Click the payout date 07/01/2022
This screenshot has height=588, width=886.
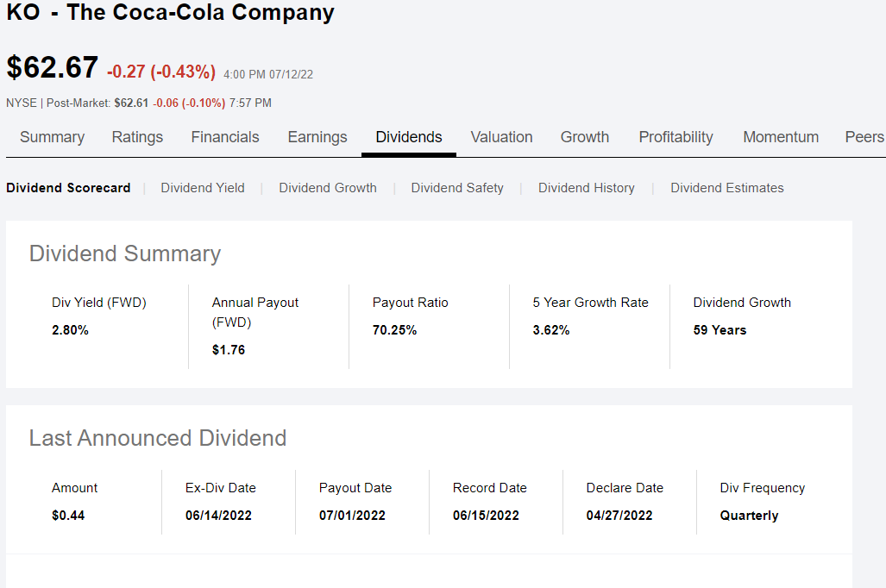(x=352, y=515)
